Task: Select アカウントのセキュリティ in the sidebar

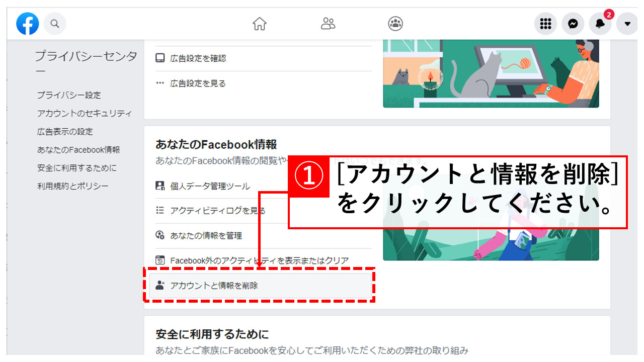Action: pos(85,113)
